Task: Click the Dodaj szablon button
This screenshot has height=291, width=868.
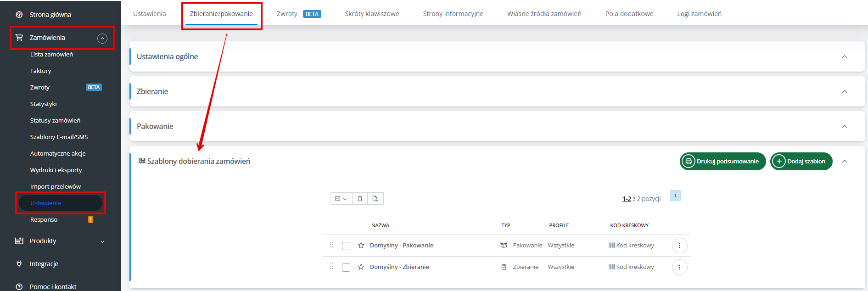Action: [x=801, y=161]
